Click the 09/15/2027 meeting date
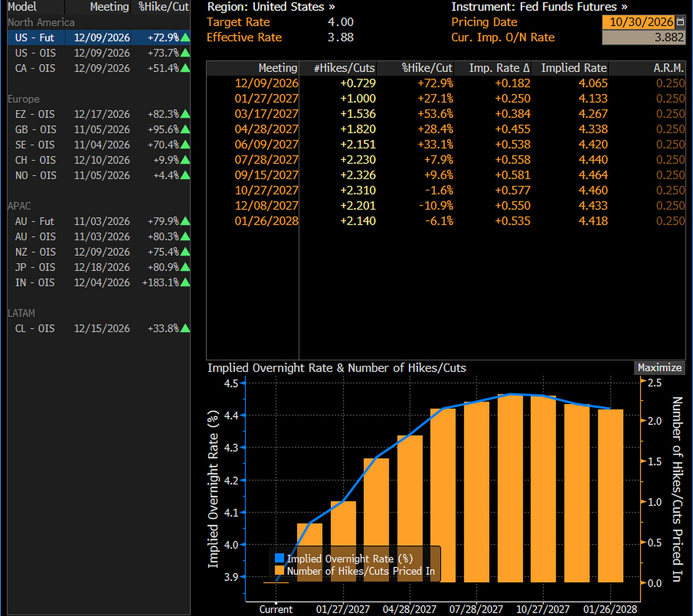This screenshot has width=693, height=616. 267,175
